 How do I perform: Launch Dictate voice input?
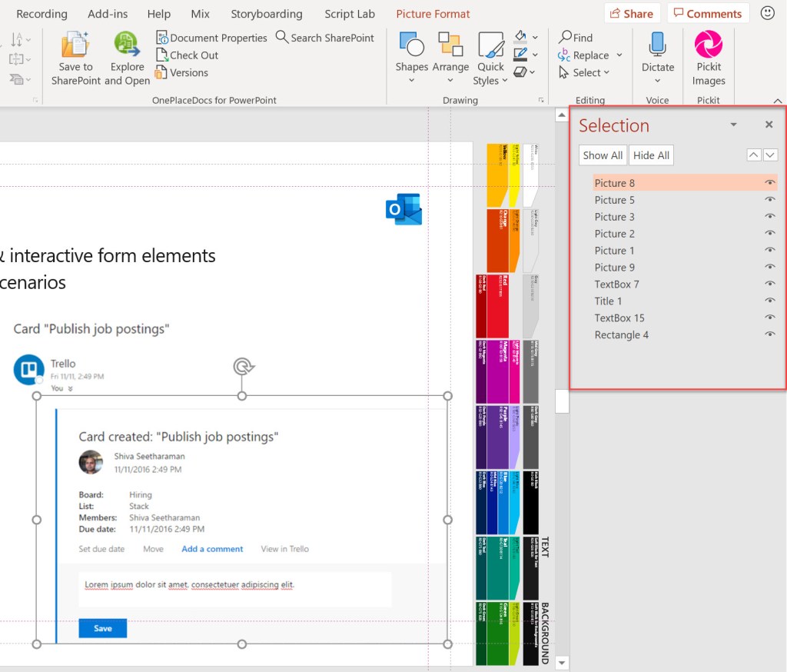pos(657,54)
